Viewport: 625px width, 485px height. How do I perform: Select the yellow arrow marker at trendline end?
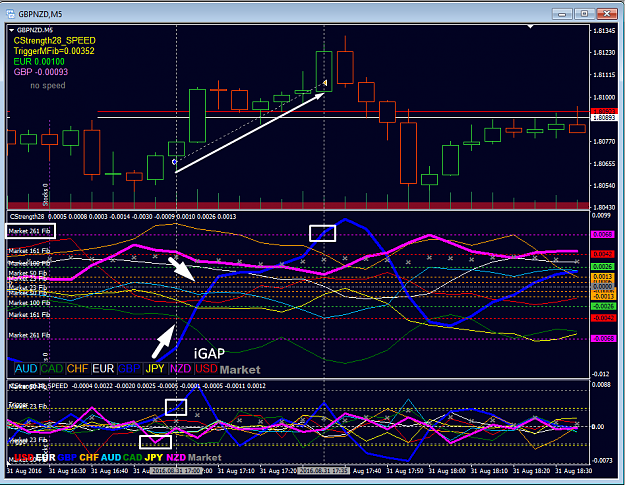tap(325, 82)
